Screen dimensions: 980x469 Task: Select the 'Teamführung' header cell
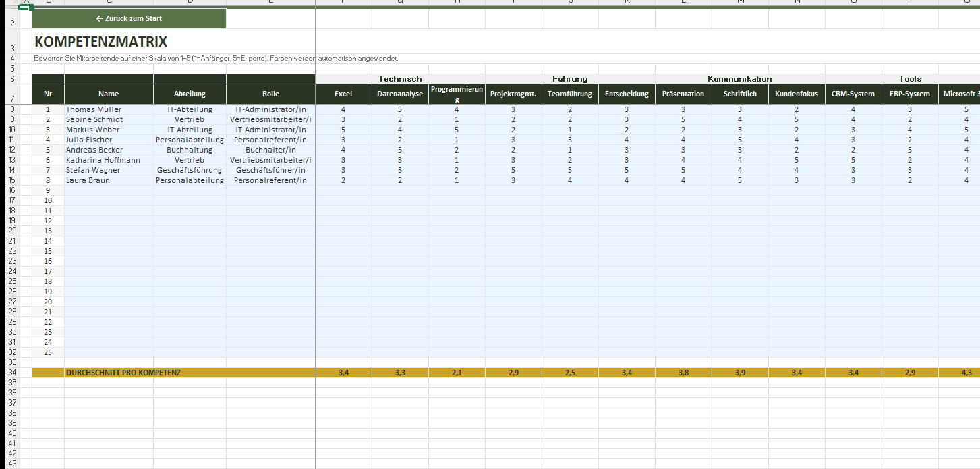pos(570,94)
